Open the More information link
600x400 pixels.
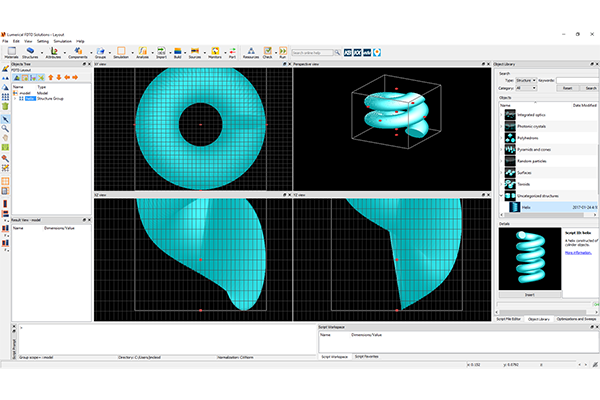point(578,253)
